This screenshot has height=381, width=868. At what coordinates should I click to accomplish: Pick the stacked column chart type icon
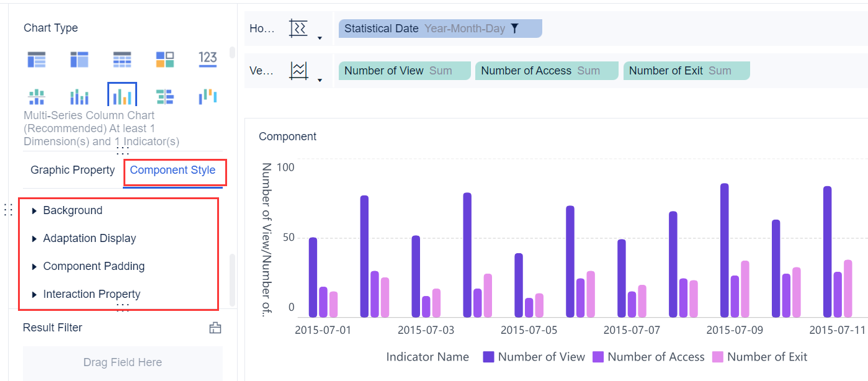click(x=79, y=95)
